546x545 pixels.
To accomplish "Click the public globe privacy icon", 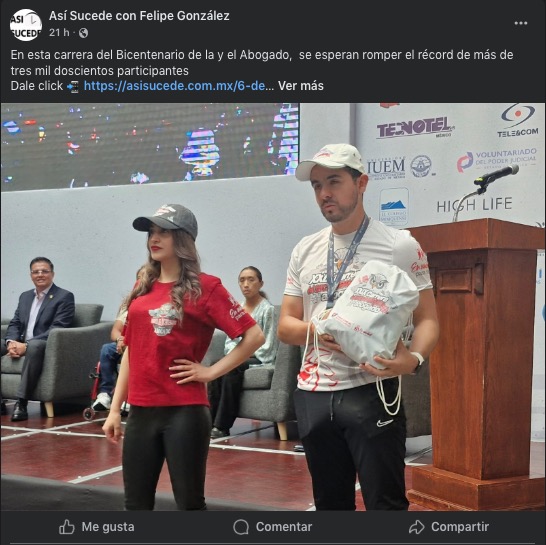I will pyautogui.click(x=83, y=33).
